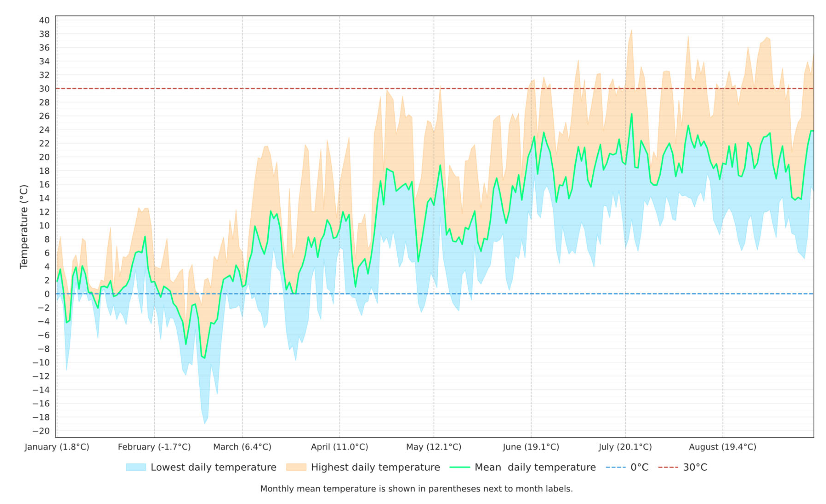Toggle the Lowest daily temperature legend label
This screenshot has height=504, width=826.
tap(213, 467)
